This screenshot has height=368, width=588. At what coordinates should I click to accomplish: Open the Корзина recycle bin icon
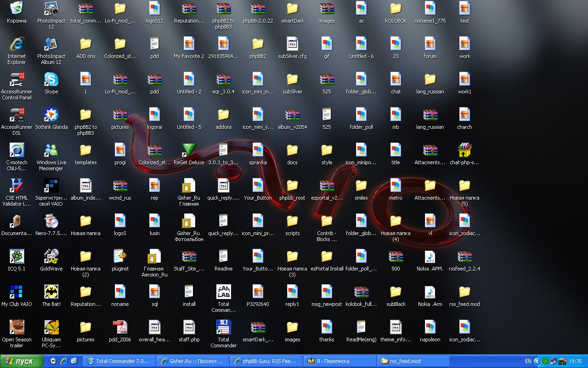point(17,9)
